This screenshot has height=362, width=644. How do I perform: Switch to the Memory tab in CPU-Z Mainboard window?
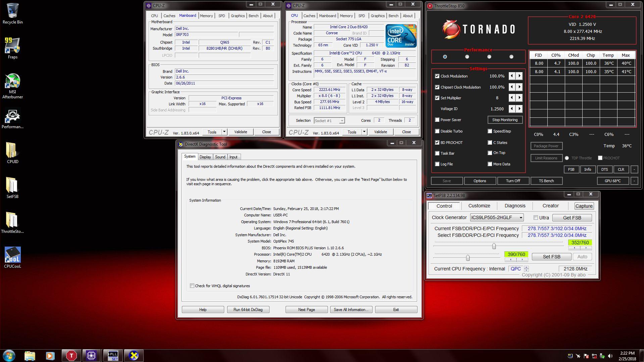point(206,16)
